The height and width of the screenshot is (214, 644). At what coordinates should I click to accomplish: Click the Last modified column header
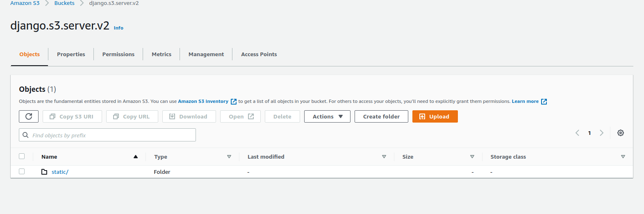pos(266,157)
